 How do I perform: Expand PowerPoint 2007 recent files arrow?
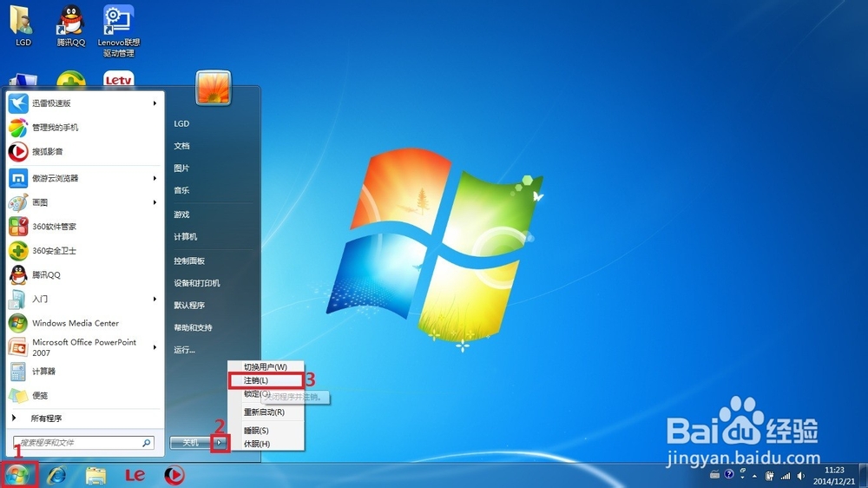(155, 347)
